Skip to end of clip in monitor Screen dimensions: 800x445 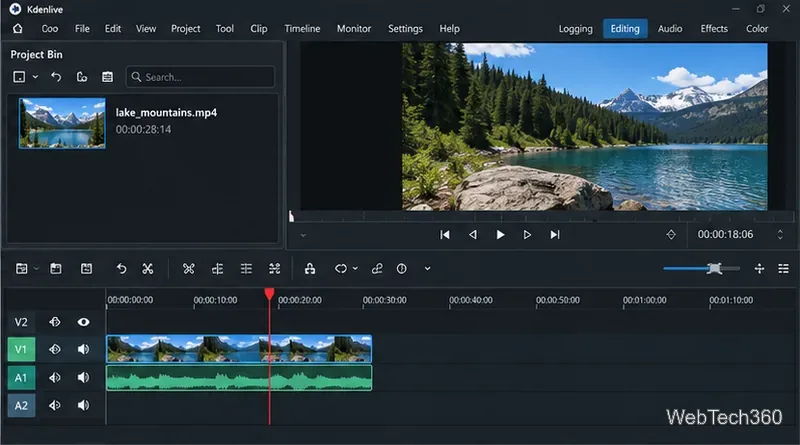(555, 235)
